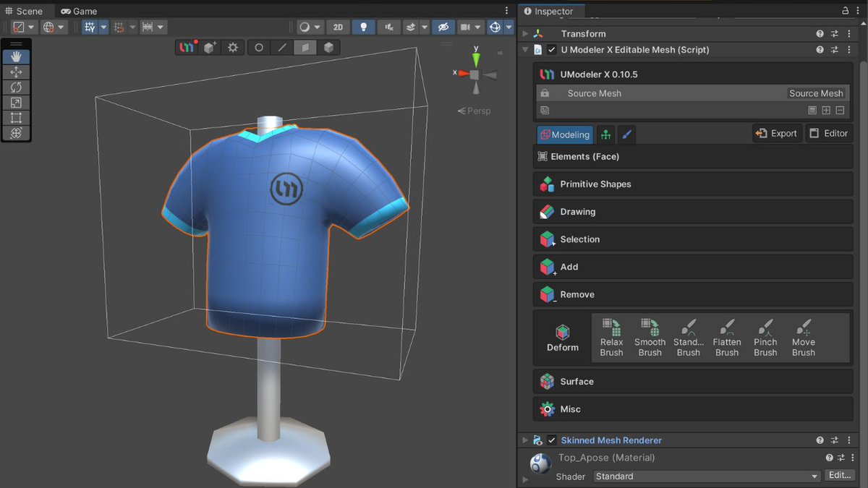Screen dimensions: 868x488
Task: Open the tool handle position dropdown
Action: [x=24, y=27]
